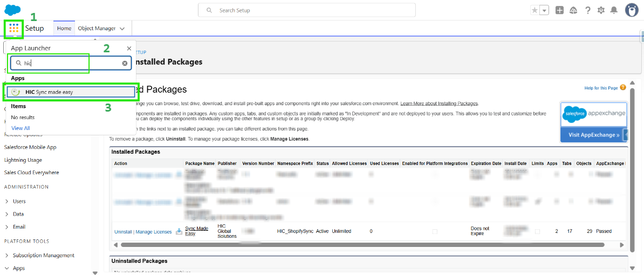Click the Allowed Licenses column header

tap(349, 163)
